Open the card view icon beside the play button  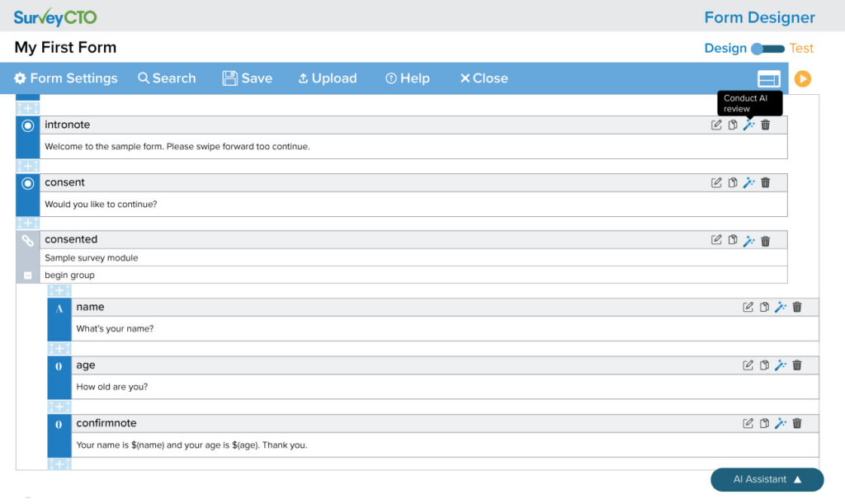[768, 78]
